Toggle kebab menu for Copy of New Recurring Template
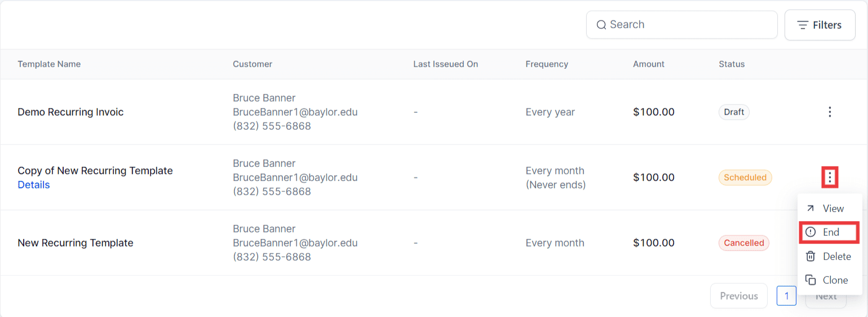 tap(830, 178)
